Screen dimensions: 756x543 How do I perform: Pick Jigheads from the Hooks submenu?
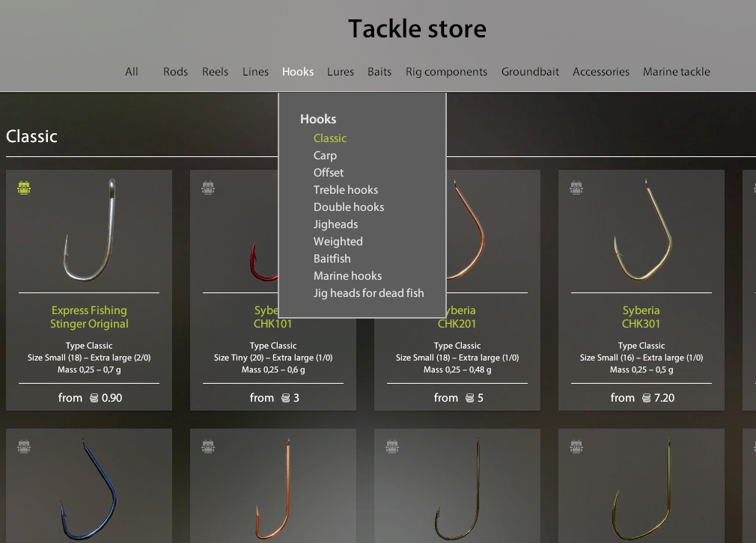(x=335, y=224)
